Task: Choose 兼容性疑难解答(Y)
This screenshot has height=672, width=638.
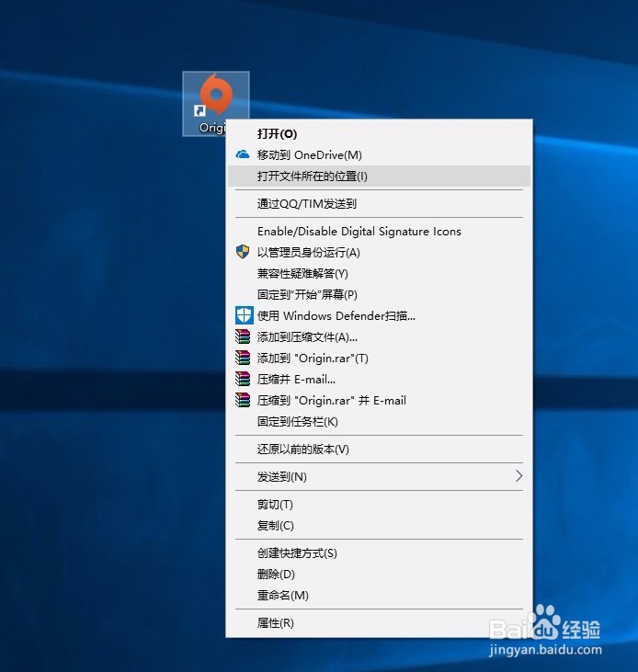Action: coord(379,273)
